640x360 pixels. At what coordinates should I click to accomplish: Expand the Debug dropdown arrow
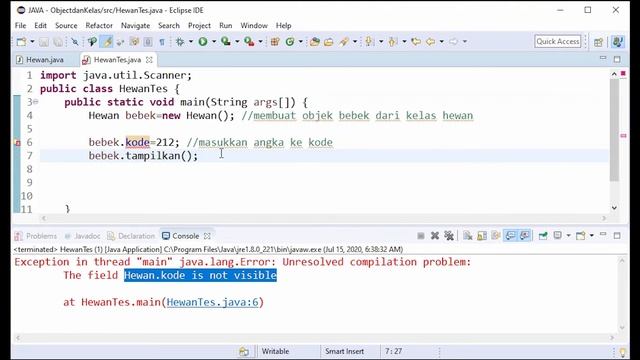coord(191,42)
